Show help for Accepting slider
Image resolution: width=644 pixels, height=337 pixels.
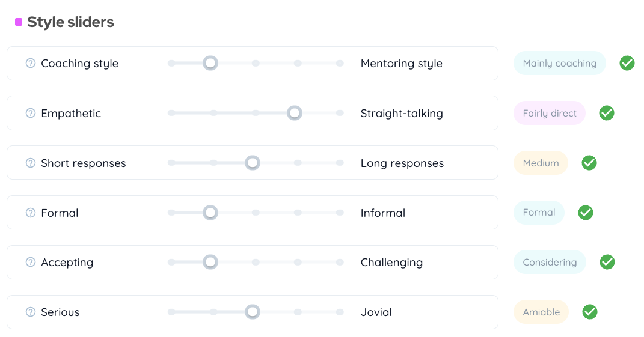(31, 262)
